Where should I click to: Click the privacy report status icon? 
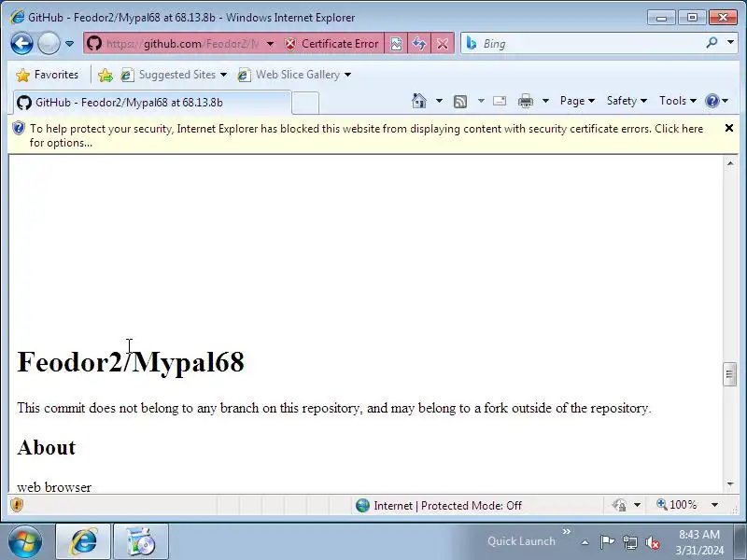tap(619, 505)
